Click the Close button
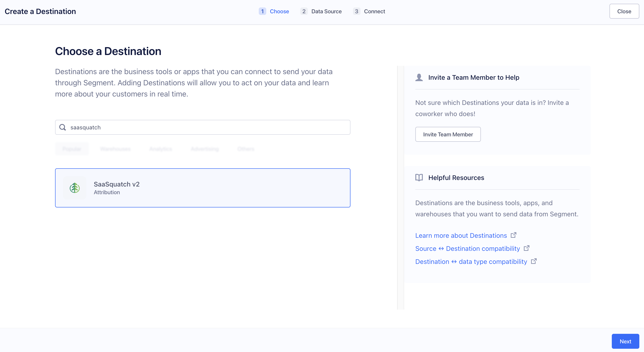This screenshot has width=644, height=352. [x=624, y=11]
